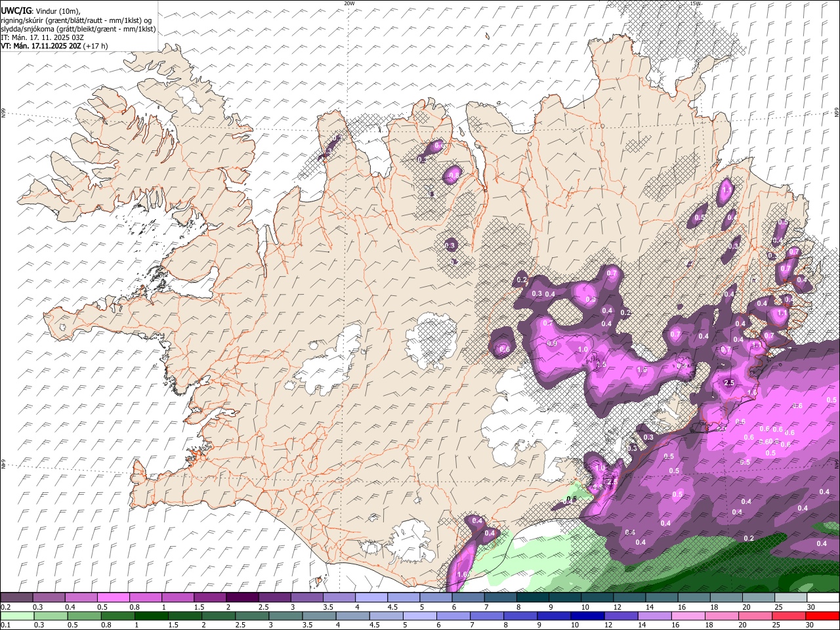The image size is (840, 630).
Task: Click the '12' label in the snow legend row
Action: pos(618,607)
